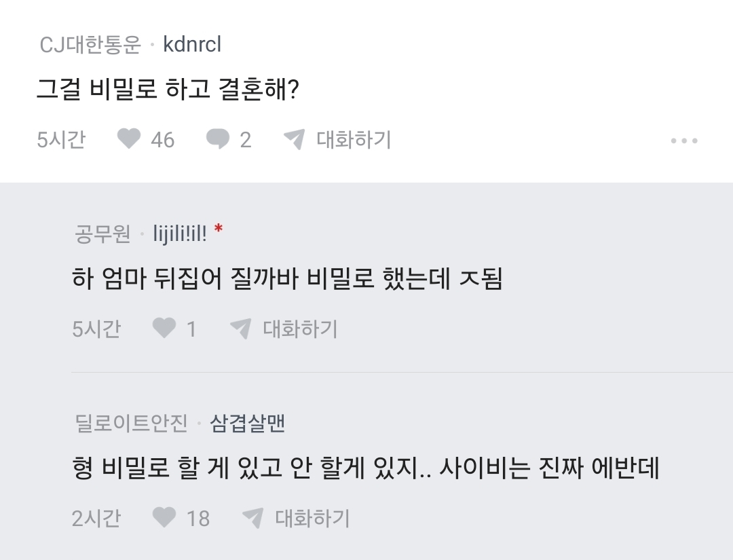Click the 5시간 timestamp on the post
The image size is (733, 560).
click(x=61, y=140)
